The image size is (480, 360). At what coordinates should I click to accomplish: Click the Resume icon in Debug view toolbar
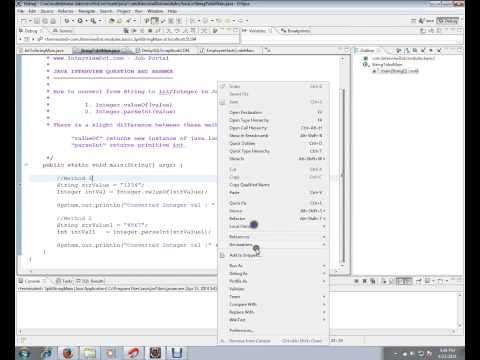134,31
